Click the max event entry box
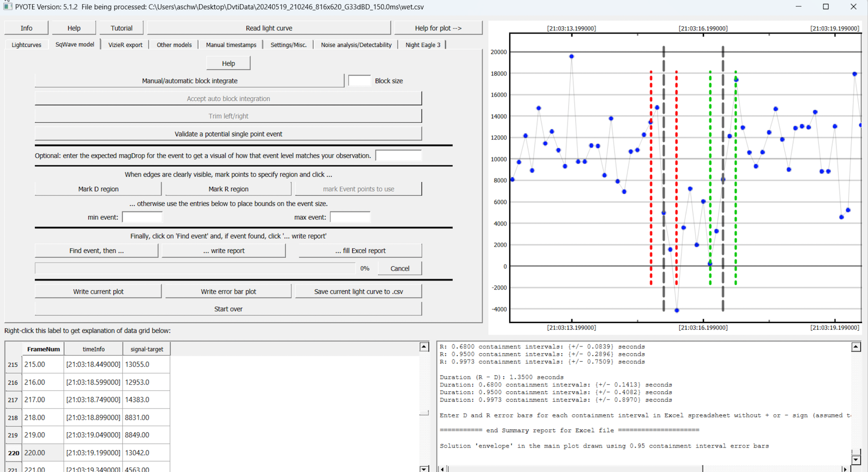The width and height of the screenshot is (868, 472). (x=350, y=217)
